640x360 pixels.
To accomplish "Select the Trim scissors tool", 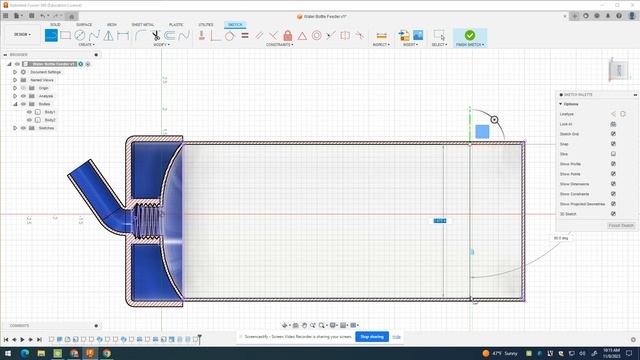I will tap(156, 36).
